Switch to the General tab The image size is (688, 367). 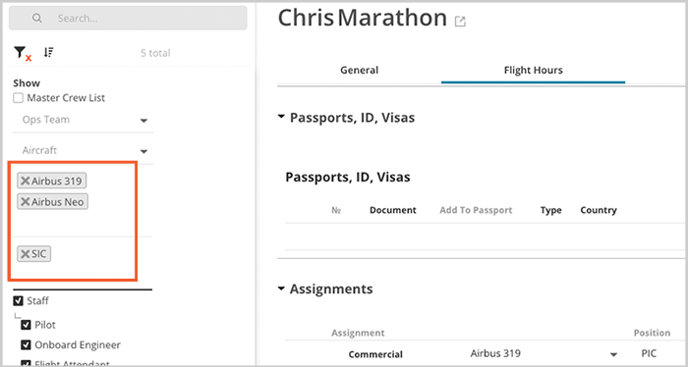[359, 70]
